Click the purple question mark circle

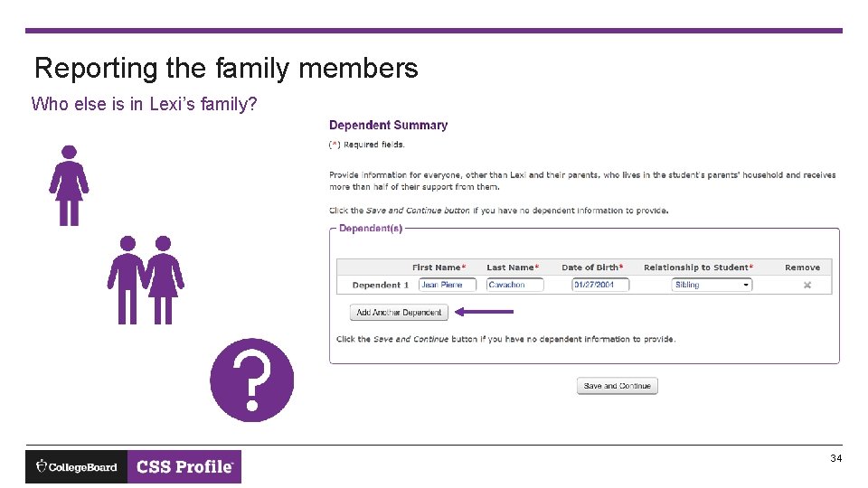[x=251, y=380]
